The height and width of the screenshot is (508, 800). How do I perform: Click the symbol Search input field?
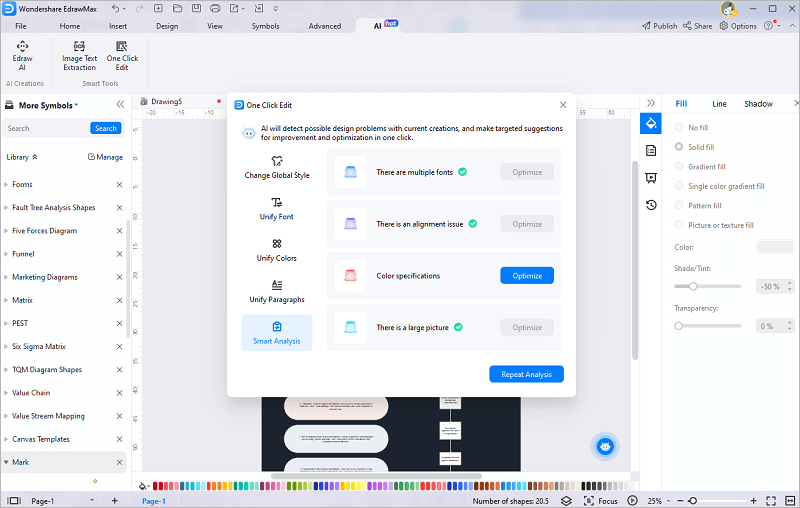(x=46, y=128)
